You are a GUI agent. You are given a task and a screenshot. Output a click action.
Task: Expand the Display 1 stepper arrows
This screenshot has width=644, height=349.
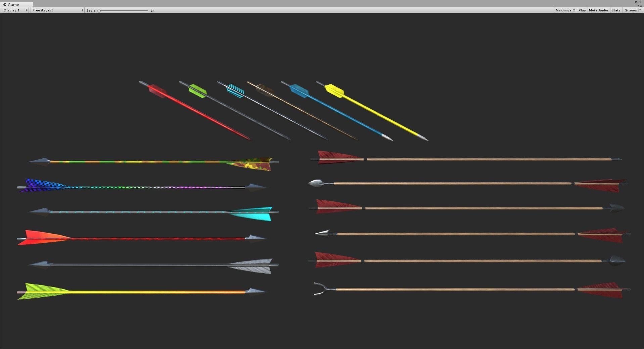coord(26,10)
